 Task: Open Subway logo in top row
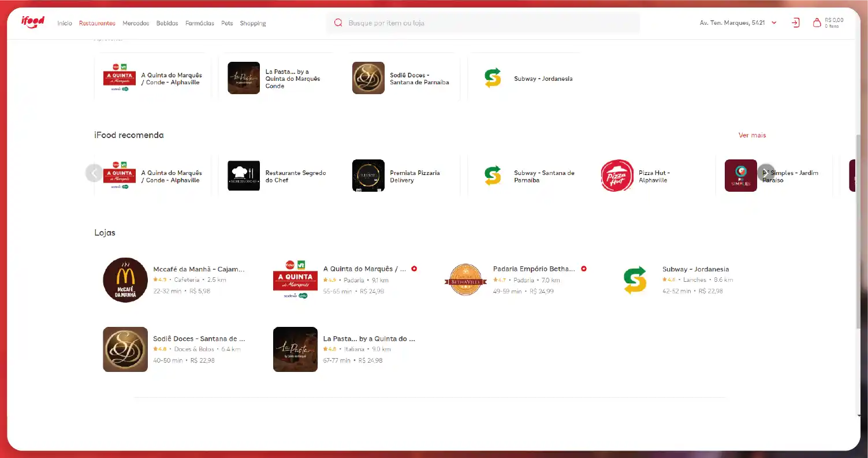(x=493, y=78)
